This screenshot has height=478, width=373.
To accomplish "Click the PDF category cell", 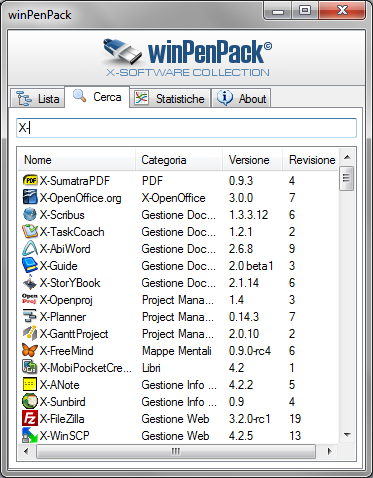I will 152,181.
